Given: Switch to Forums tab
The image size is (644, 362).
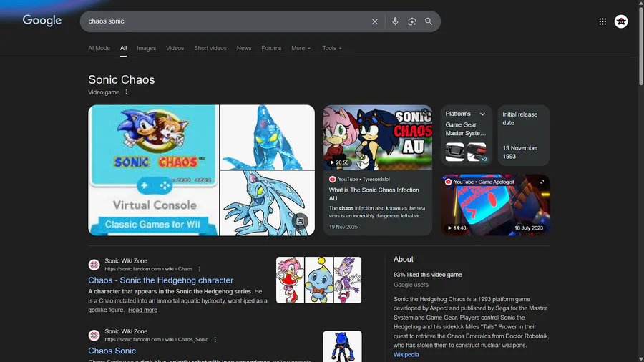Looking at the screenshot, I should (x=271, y=48).
